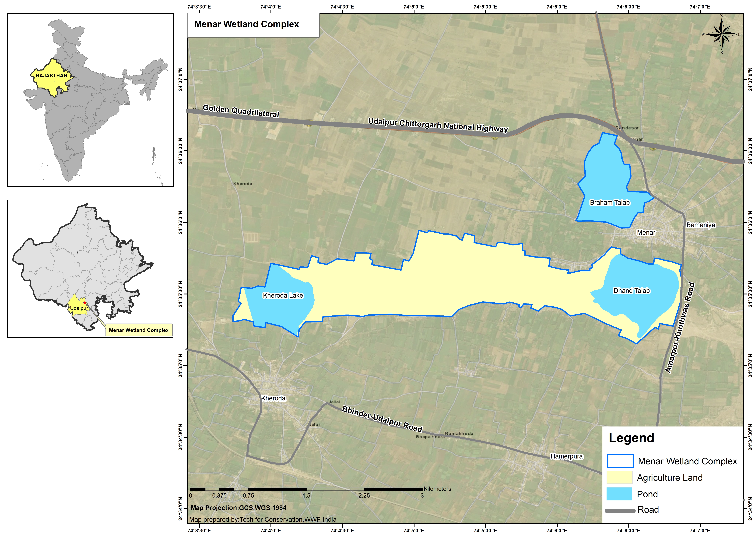Click Udaipur Chittorgarh National Highway label
Viewport: 756px width, 535px height.
pos(438,126)
